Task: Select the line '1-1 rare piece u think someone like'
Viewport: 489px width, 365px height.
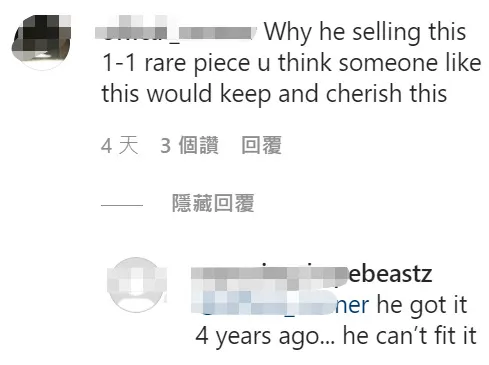Action: point(292,63)
